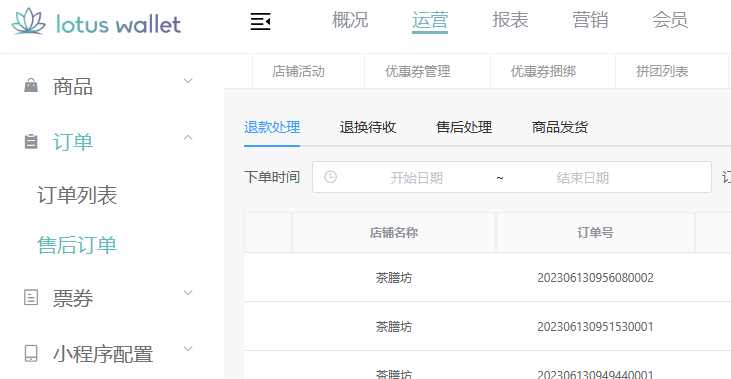Image resolution: width=731 pixels, height=379 pixels.
Task: Collapse the 订单 menu chevron
Action: (x=188, y=138)
